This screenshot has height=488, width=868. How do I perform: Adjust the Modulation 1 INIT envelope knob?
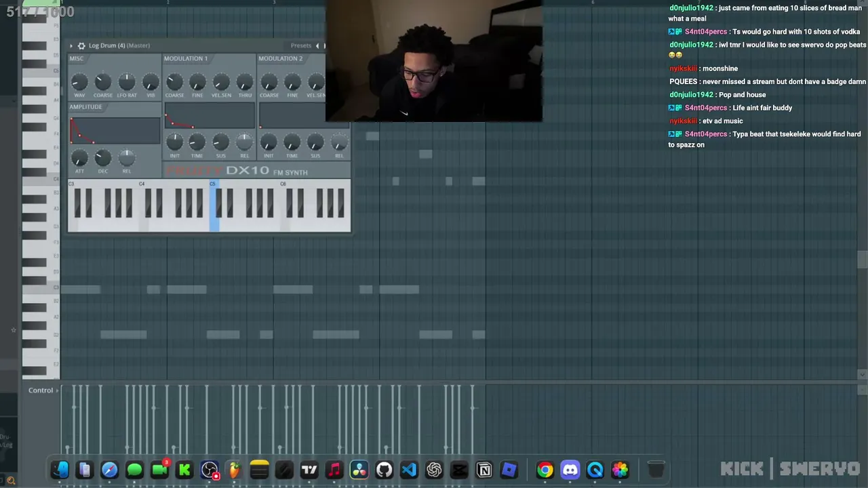pyautogui.click(x=174, y=142)
